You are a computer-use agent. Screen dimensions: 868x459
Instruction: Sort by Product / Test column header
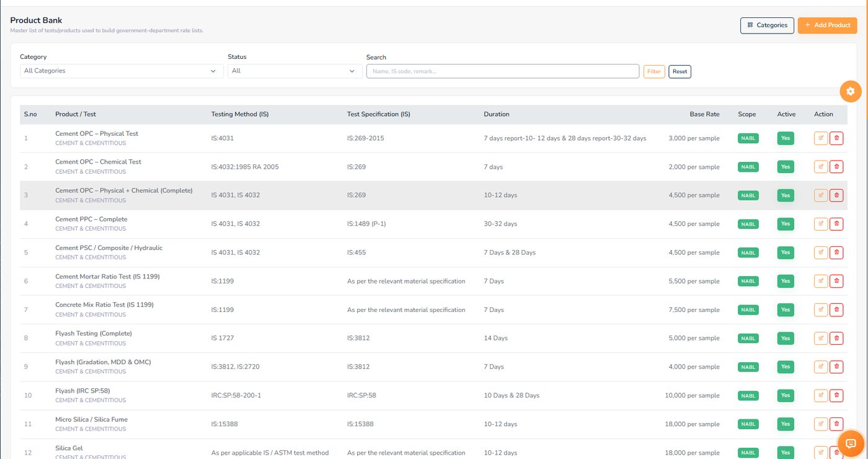click(x=76, y=114)
